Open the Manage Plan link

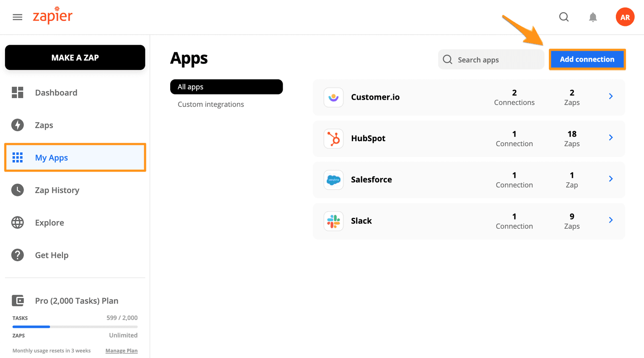[122, 350]
